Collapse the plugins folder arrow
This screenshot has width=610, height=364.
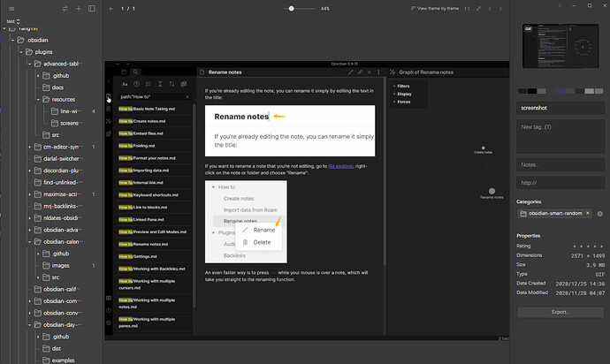pos(21,52)
